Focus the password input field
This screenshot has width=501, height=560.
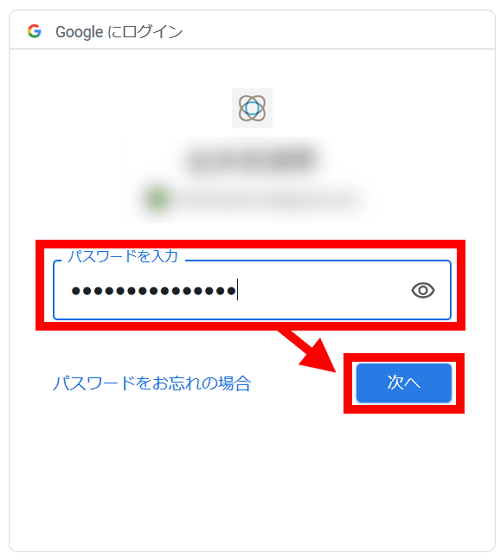point(252,290)
